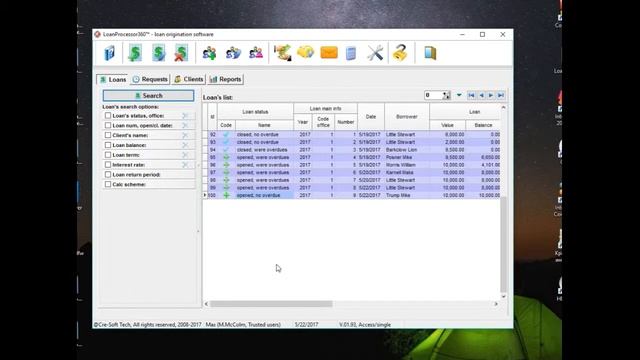640x360 pixels.
Task: Clear the Loan term filter X icon
Action: pyautogui.click(x=185, y=155)
